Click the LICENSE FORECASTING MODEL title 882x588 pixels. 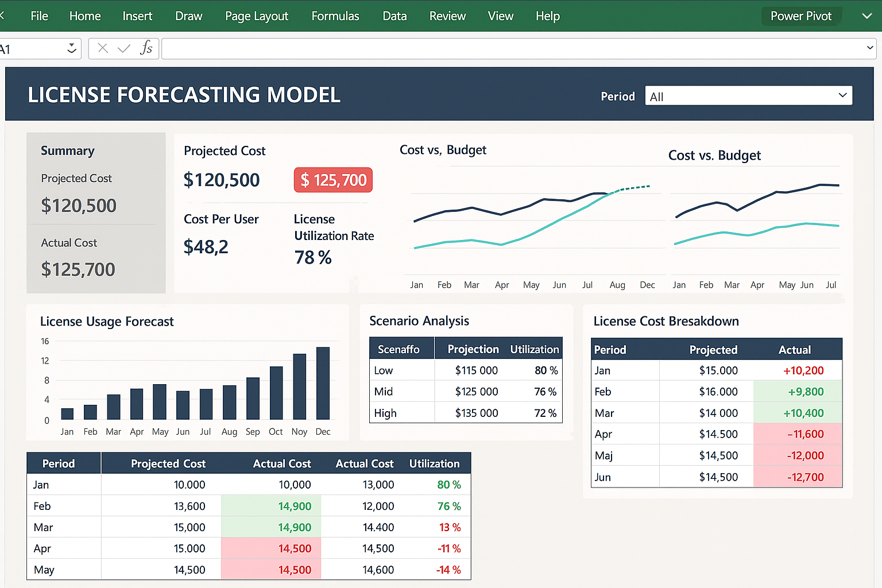pos(184,95)
